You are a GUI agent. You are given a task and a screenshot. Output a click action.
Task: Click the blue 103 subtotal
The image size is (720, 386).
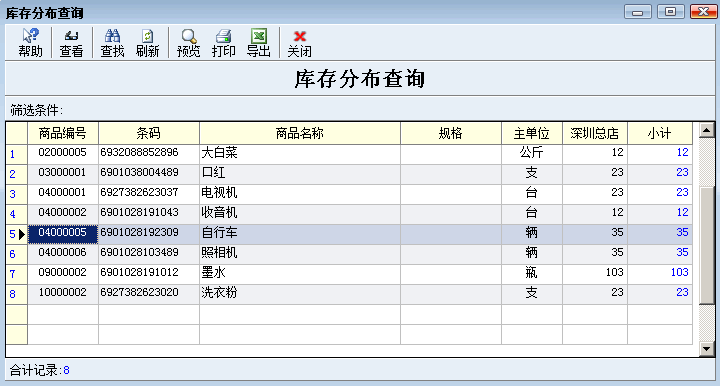680,272
